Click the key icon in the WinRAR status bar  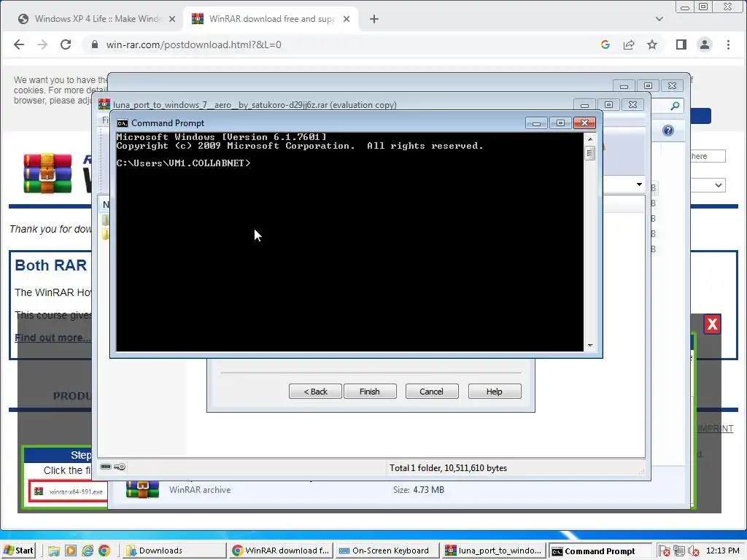click(120, 467)
